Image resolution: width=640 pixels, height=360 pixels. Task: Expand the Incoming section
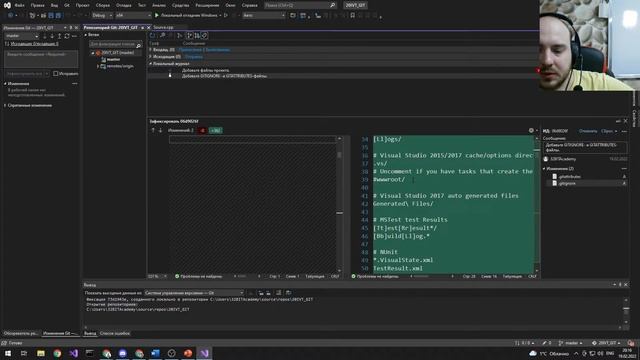(x=151, y=50)
